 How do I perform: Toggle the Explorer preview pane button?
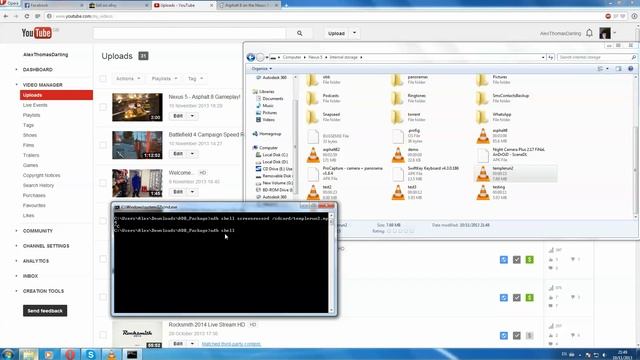[x=618, y=69]
